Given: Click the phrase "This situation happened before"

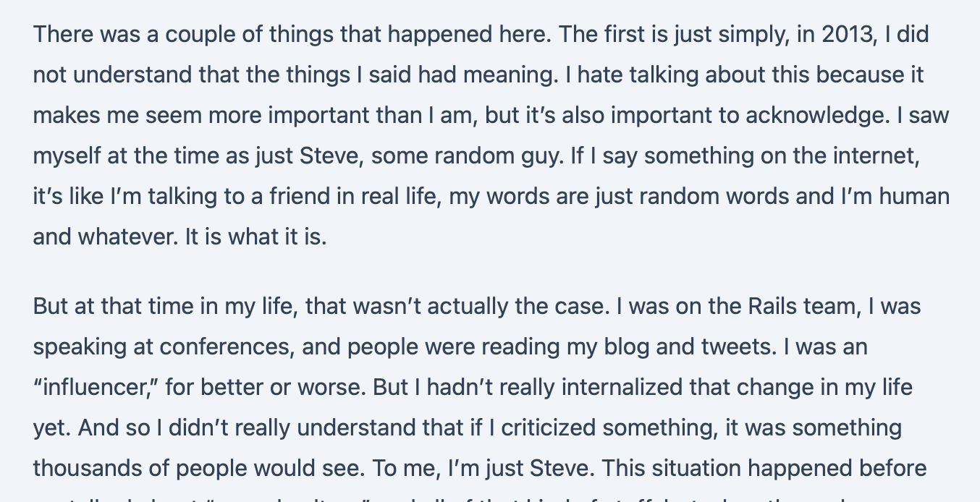Looking at the screenshot, I should coord(764,468).
